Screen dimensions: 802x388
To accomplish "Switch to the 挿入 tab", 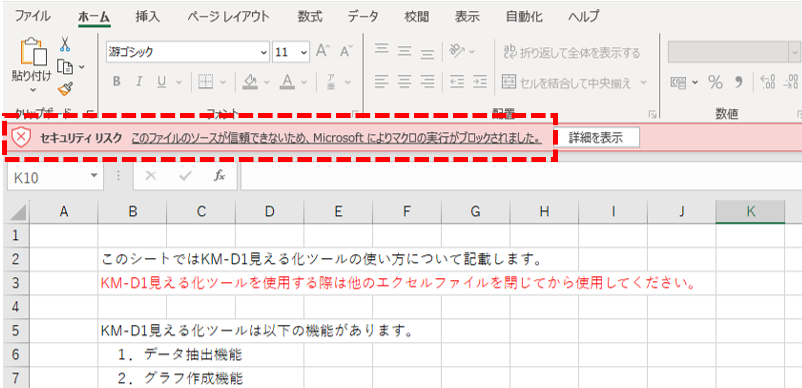I will point(148,16).
